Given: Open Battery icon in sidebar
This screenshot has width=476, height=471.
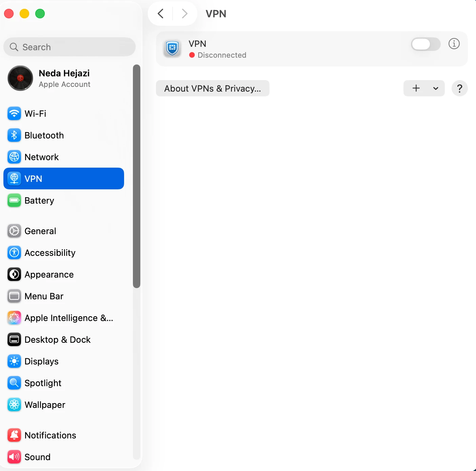Looking at the screenshot, I should click(x=14, y=201).
